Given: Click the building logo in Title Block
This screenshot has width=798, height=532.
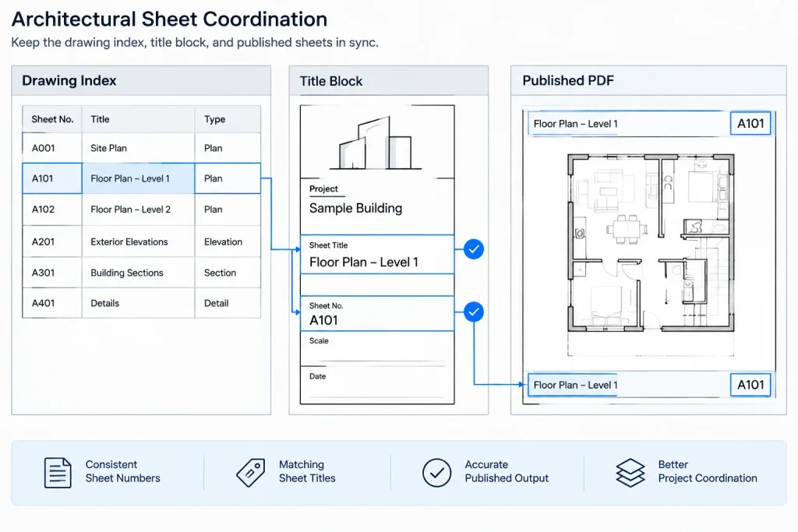Looking at the screenshot, I should [376, 143].
